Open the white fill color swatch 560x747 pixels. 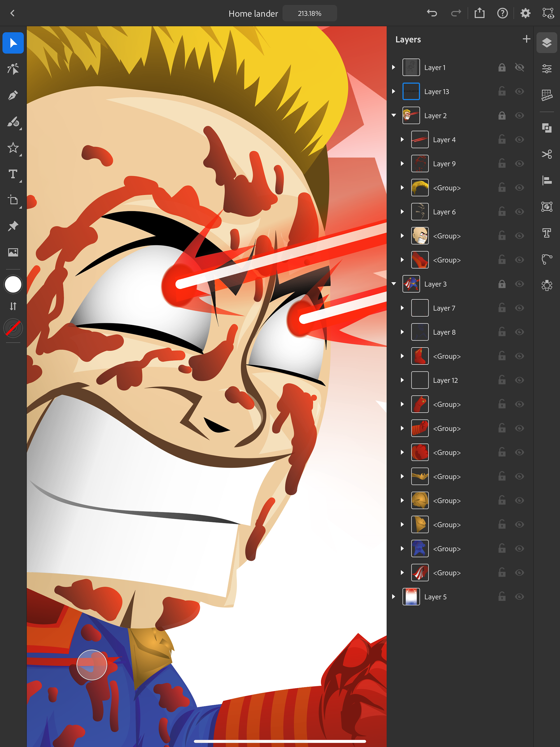[x=13, y=284]
